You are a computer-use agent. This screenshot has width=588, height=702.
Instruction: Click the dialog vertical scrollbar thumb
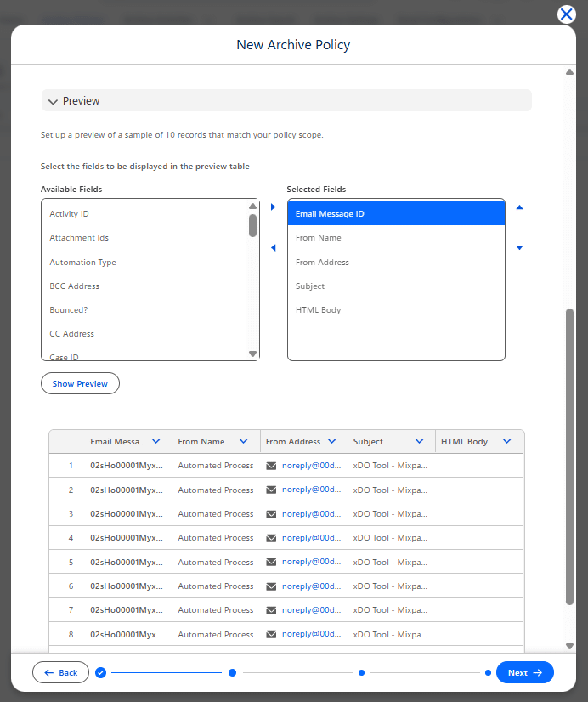(x=569, y=456)
